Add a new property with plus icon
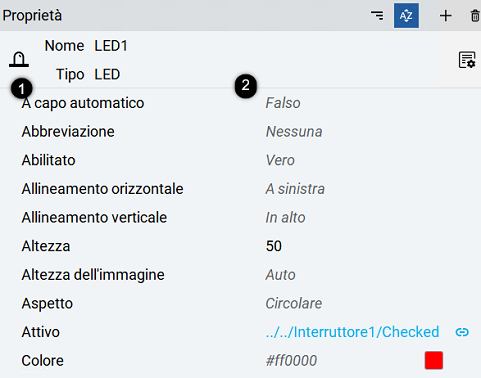 445,16
